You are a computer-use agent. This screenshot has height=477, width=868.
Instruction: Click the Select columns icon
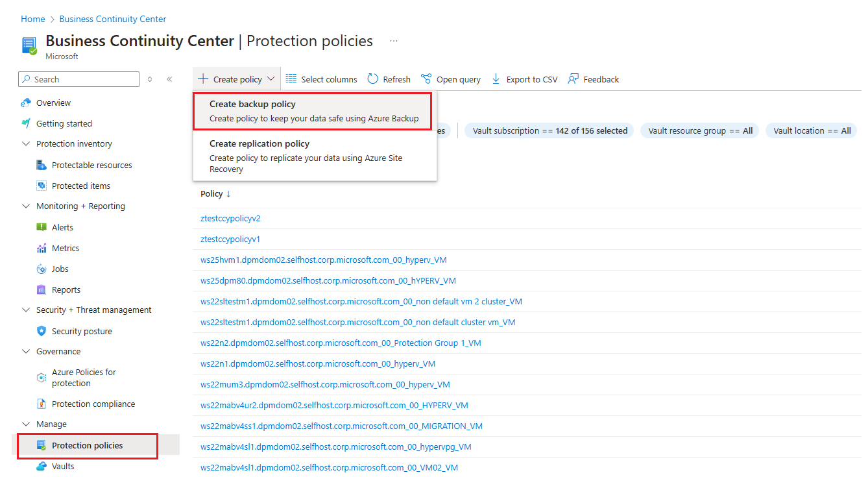(x=291, y=79)
